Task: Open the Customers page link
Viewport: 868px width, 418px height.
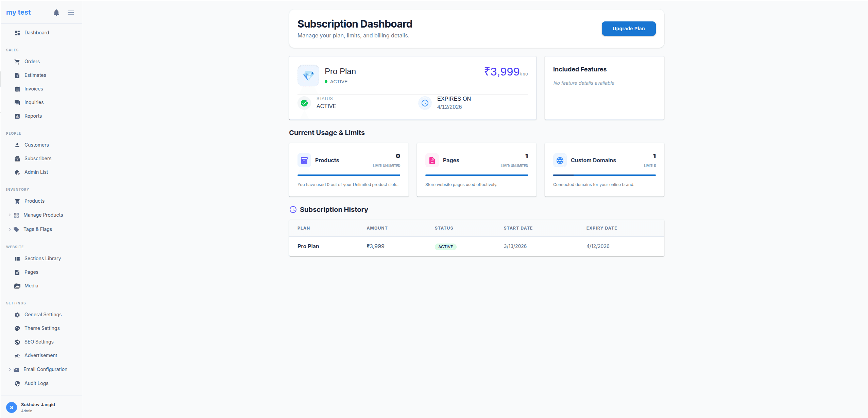Action: coord(36,145)
